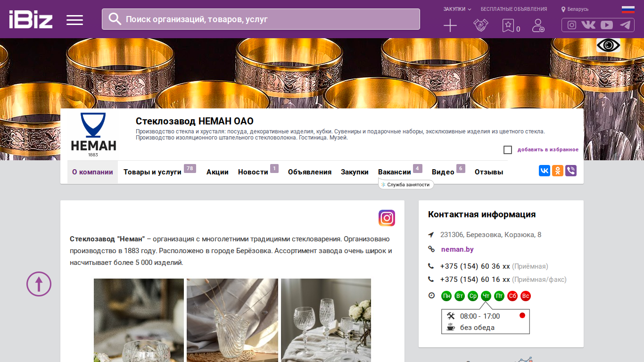This screenshot has height=362, width=644.
Task: Tick the add to favorites checkbox
Action: coord(508,150)
